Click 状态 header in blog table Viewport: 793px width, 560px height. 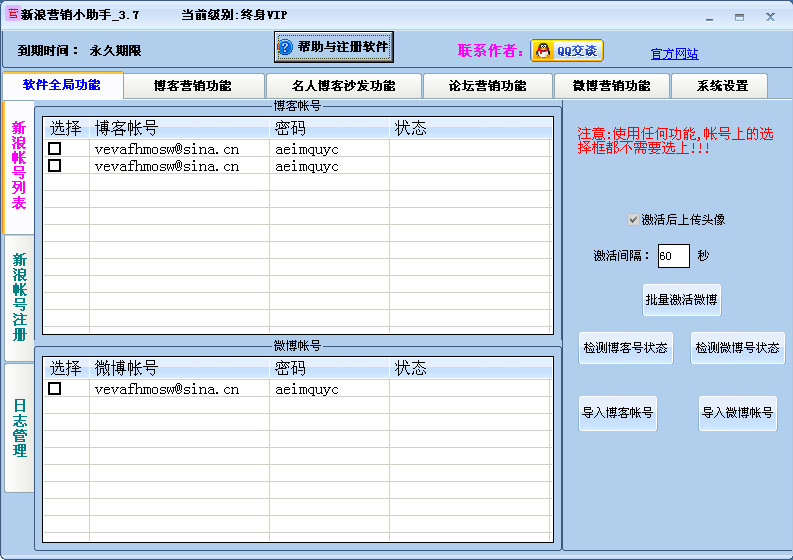(x=470, y=128)
